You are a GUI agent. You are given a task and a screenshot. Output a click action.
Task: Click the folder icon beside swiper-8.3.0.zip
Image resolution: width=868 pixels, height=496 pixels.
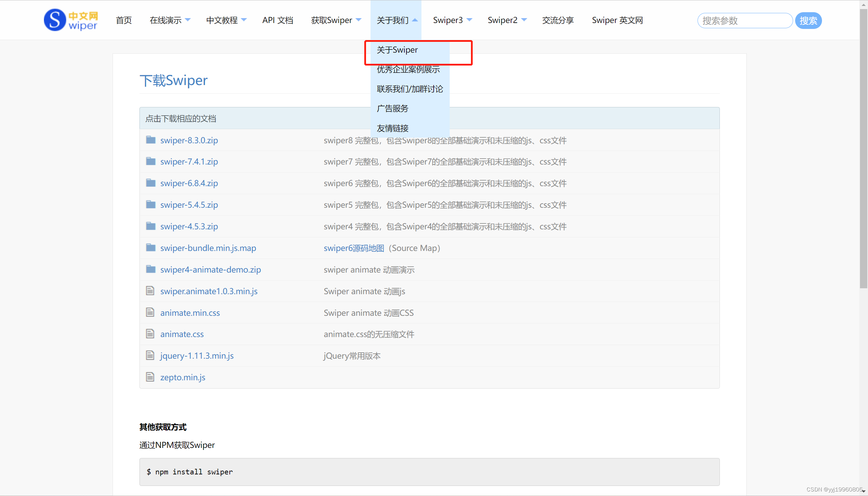(x=151, y=140)
